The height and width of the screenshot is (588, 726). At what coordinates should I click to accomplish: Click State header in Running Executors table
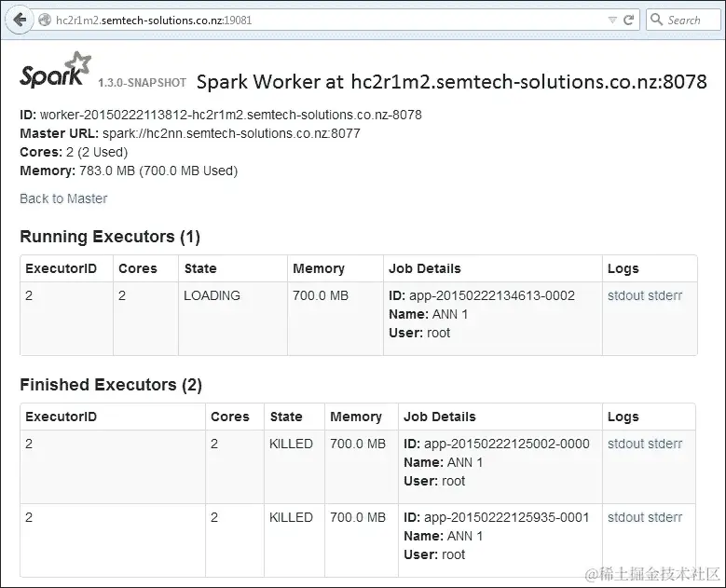[x=200, y=268]
